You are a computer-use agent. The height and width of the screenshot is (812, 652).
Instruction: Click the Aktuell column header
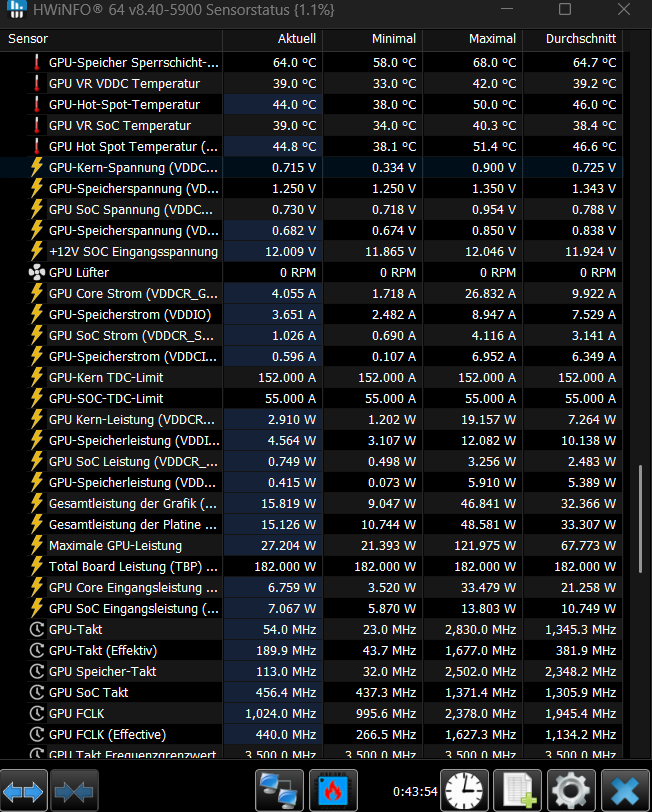pyautogui.click(x=272, y=39)
